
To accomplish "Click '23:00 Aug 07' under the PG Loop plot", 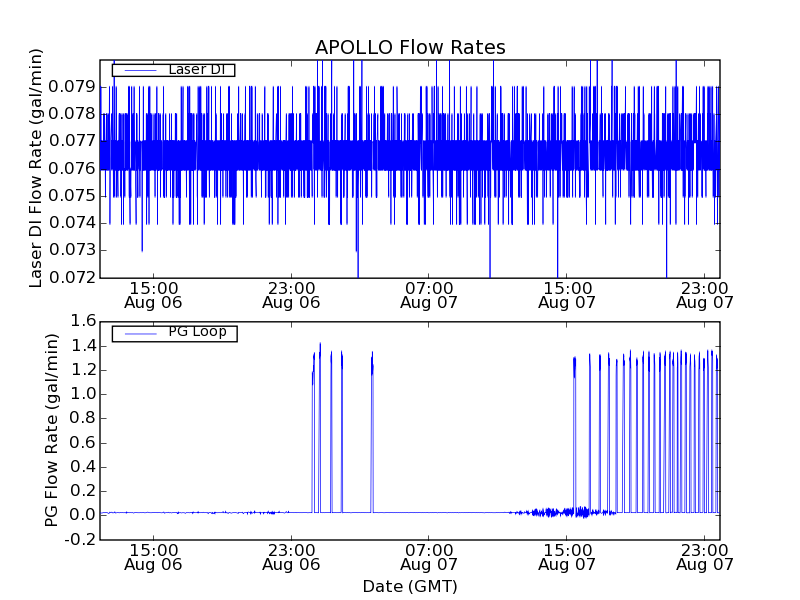I will pos(705,558).
